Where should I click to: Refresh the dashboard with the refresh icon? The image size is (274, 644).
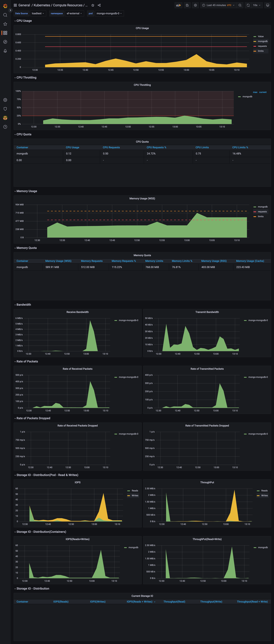[248, 5]
